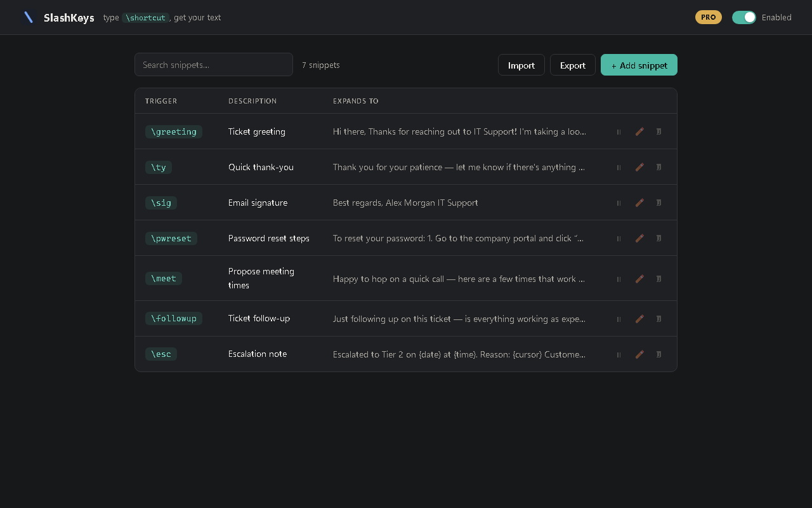Edit the \greeting snippet with the pencil icon
Viewport: 812px width, 508px height.
[x=639, y=131]
